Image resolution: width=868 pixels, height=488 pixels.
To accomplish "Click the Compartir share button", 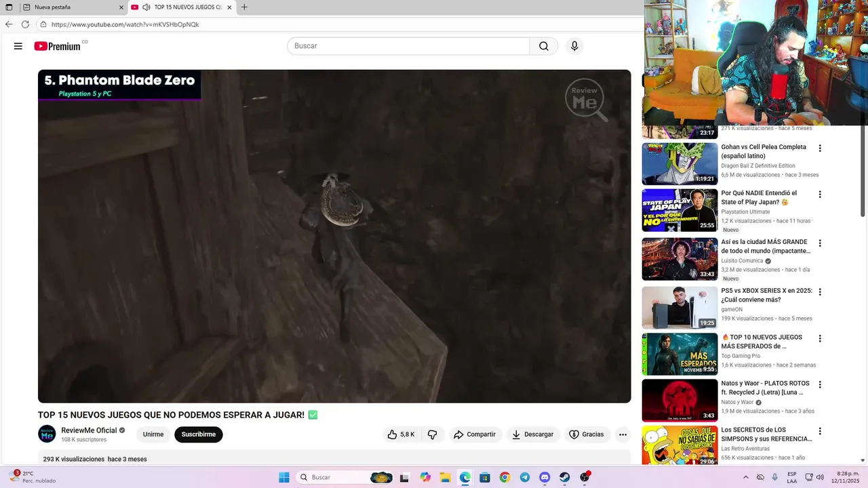I will (x=475, y=434).
